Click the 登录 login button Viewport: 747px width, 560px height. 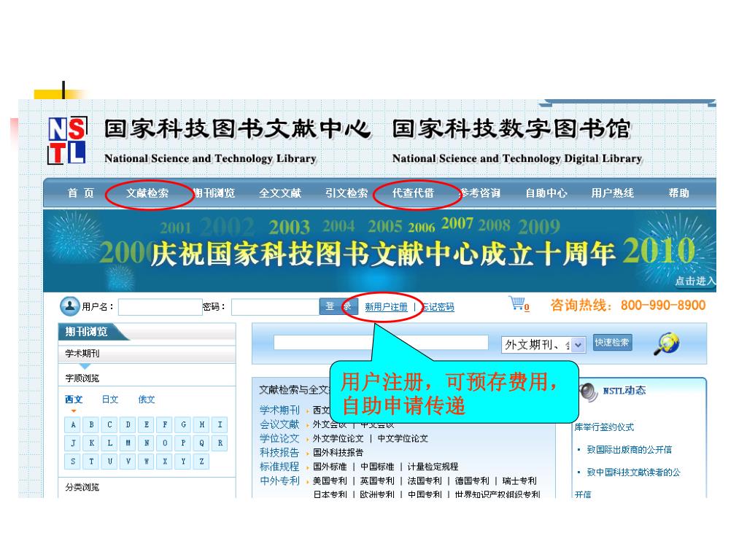pos(338,306)
